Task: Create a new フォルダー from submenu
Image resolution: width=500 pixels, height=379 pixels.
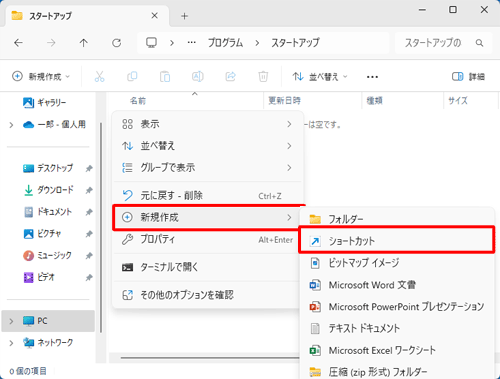Action: [x=397, y=219]
